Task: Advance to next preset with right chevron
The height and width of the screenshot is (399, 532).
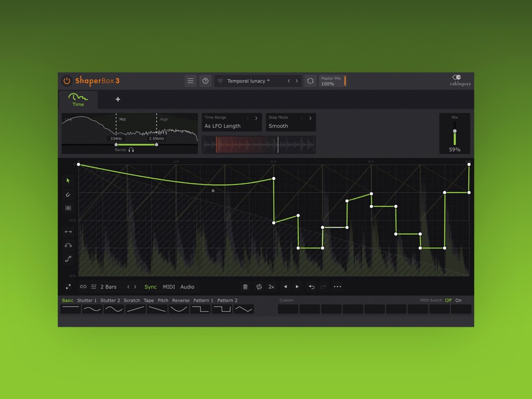Action: pos(296,80)
